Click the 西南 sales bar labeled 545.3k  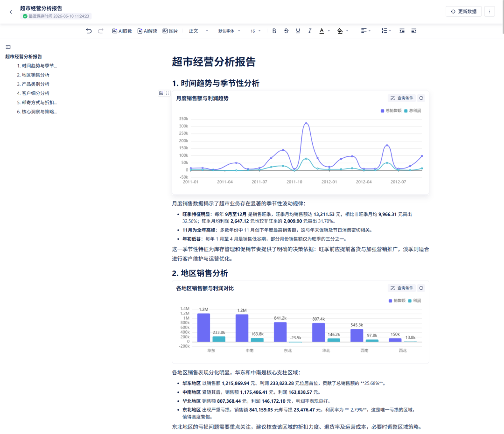pyautogui.click(x=357, y=336)
